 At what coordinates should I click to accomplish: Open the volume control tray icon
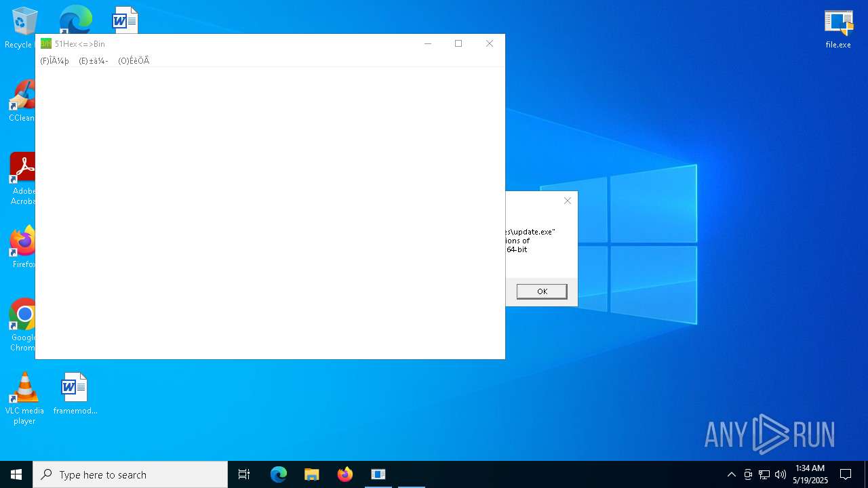click(x=781, y=474)
